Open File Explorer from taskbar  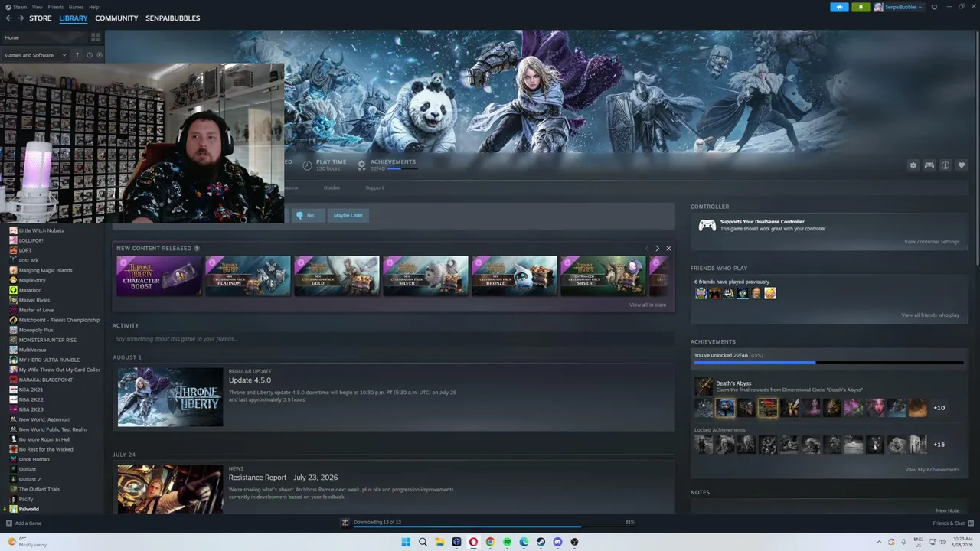coord(439,542)
